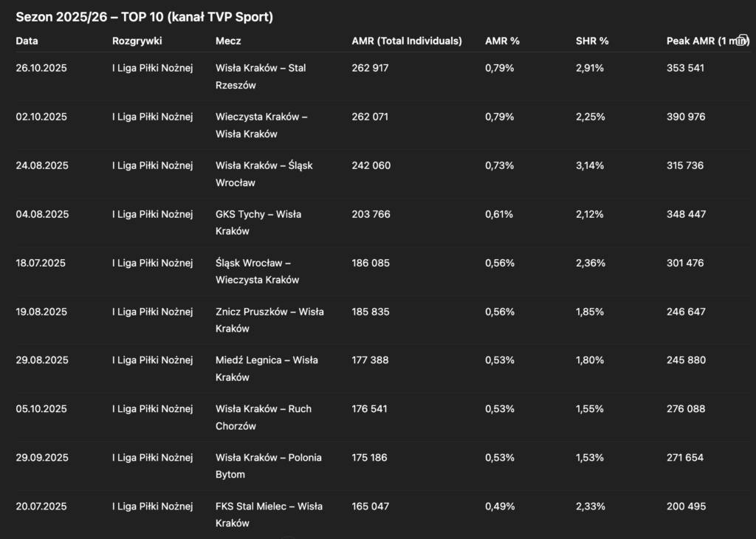Click the peak value 390 976

(x=686, y=117)
